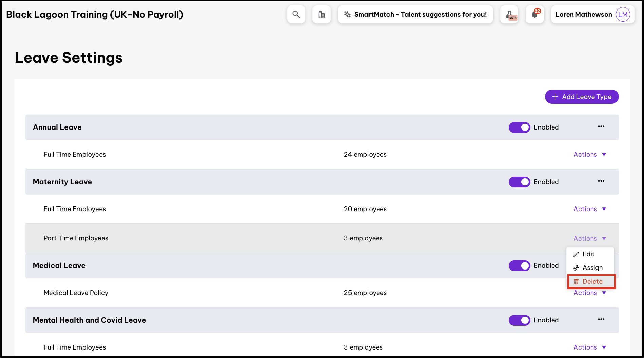Image resolution: width=644 pixels, height=358 pixels.
Task: Click the Add Leave Type button
Action: pyautogui.click(x=582, y=97)
